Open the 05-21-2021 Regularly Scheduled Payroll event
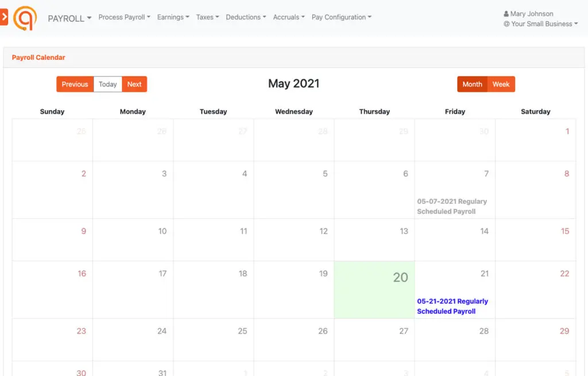 click(x=452, y=306)
